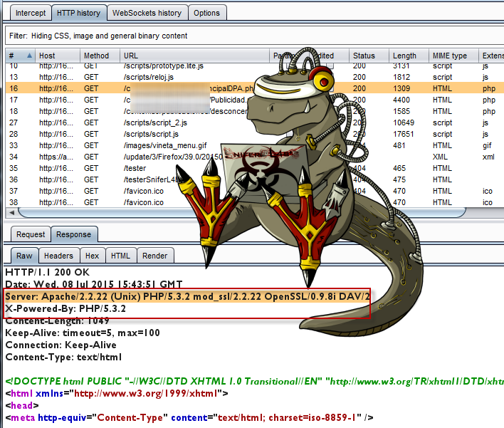Viewport: 504px width, 428px height.
Task: Click the history table horizontal scrollbar
Action: pos(242,212)
